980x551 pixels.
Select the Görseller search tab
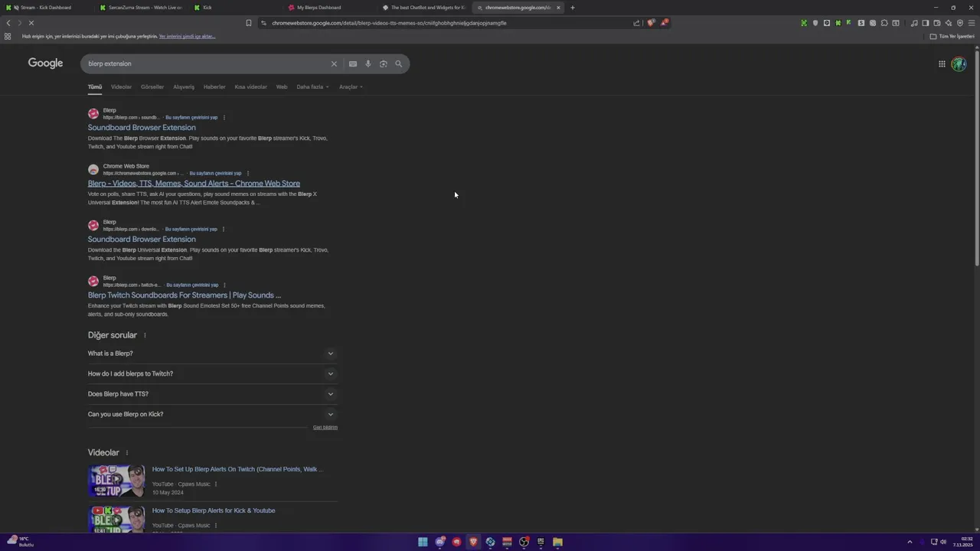[152, 86]
